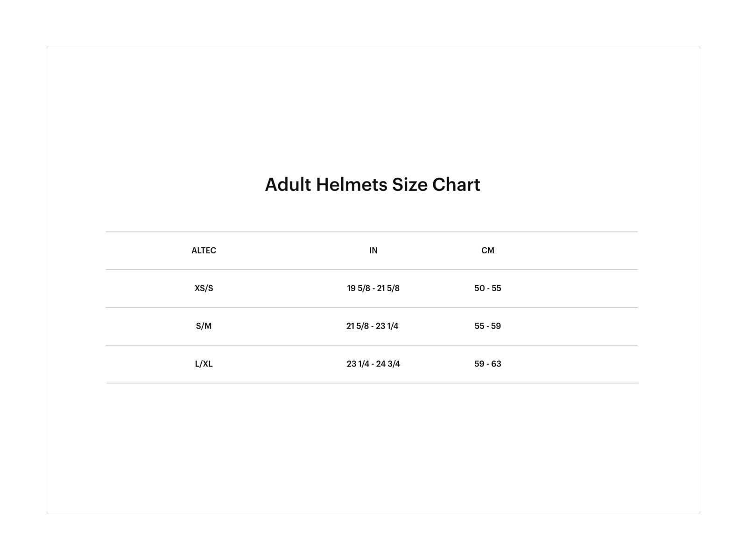The image size is (747, 560).
Task: Select the IN column header
Action: coord(373,251)
